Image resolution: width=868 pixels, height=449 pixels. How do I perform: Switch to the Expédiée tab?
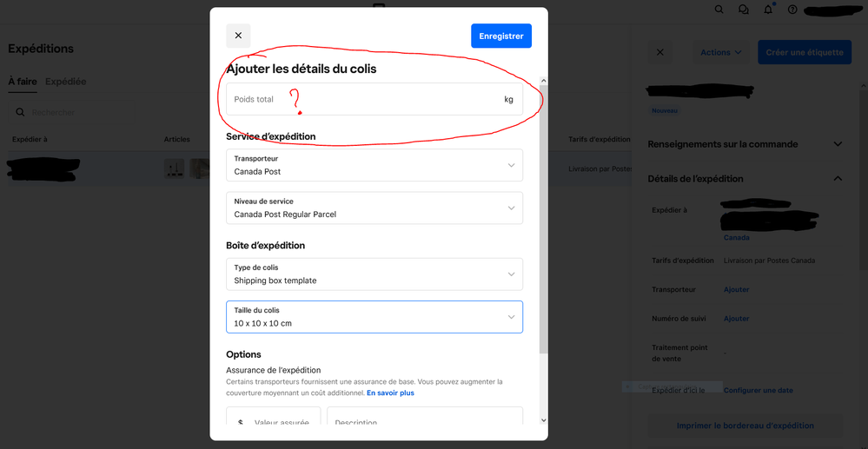pos(66,82)
